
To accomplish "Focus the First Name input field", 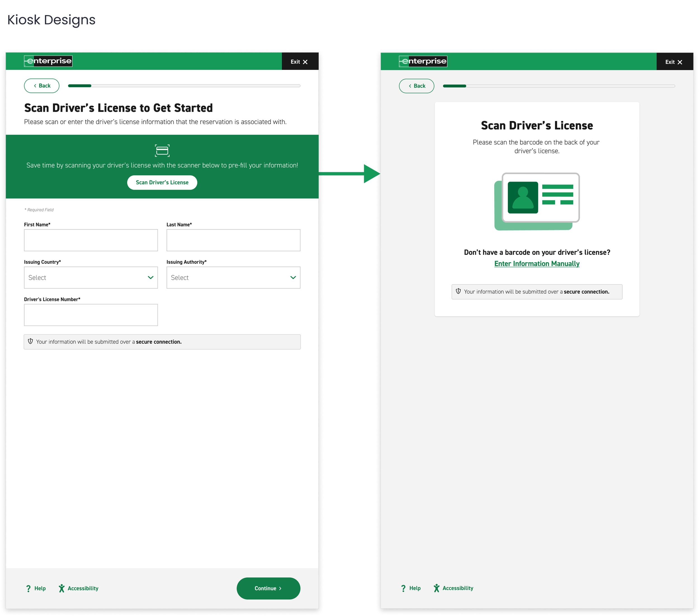I will click(91, 240).
